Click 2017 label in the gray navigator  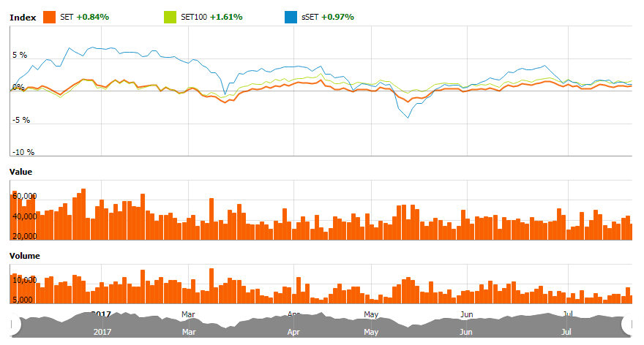point(101,330)
